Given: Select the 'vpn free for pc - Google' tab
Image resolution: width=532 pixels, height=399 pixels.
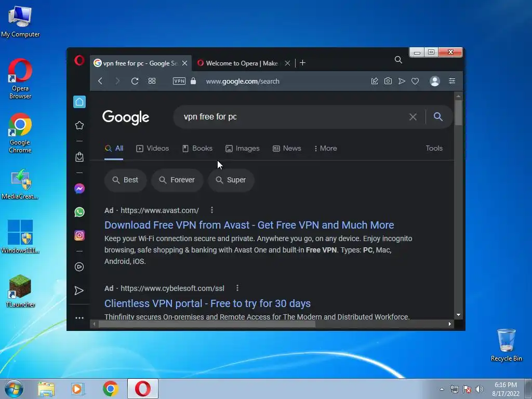Looking at the screenshot, I should (140, 63).
